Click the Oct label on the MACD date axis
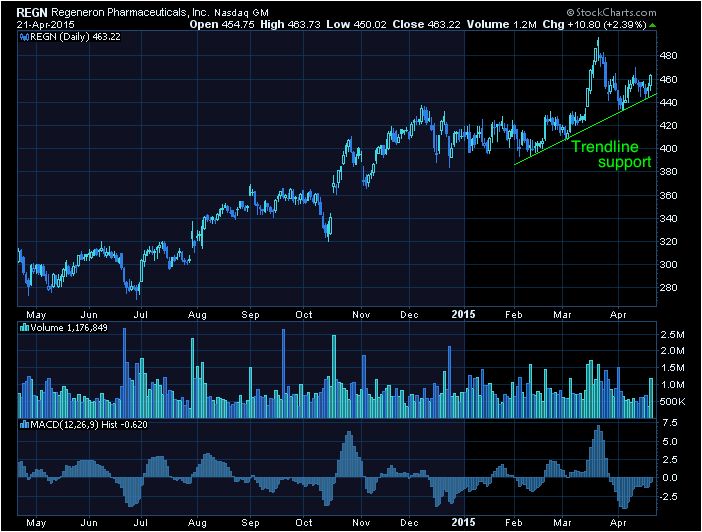The width and height of the screenshot is (702, 532). pos(304,523)
